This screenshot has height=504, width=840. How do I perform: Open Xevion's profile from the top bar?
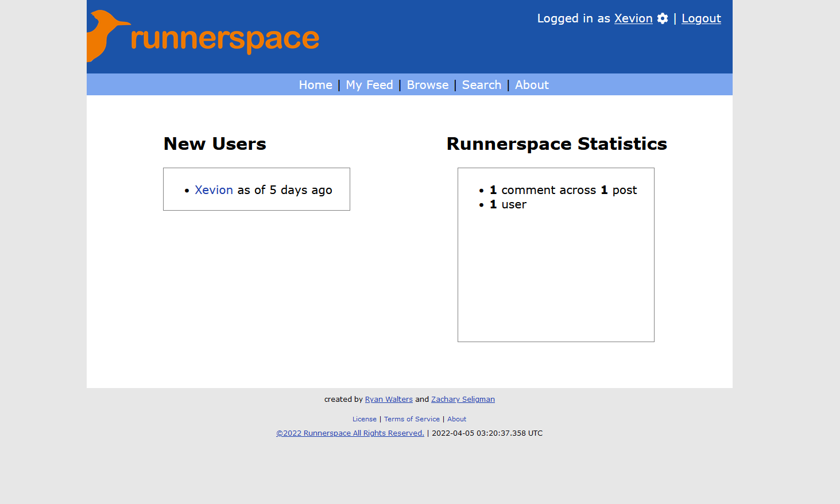633,18
